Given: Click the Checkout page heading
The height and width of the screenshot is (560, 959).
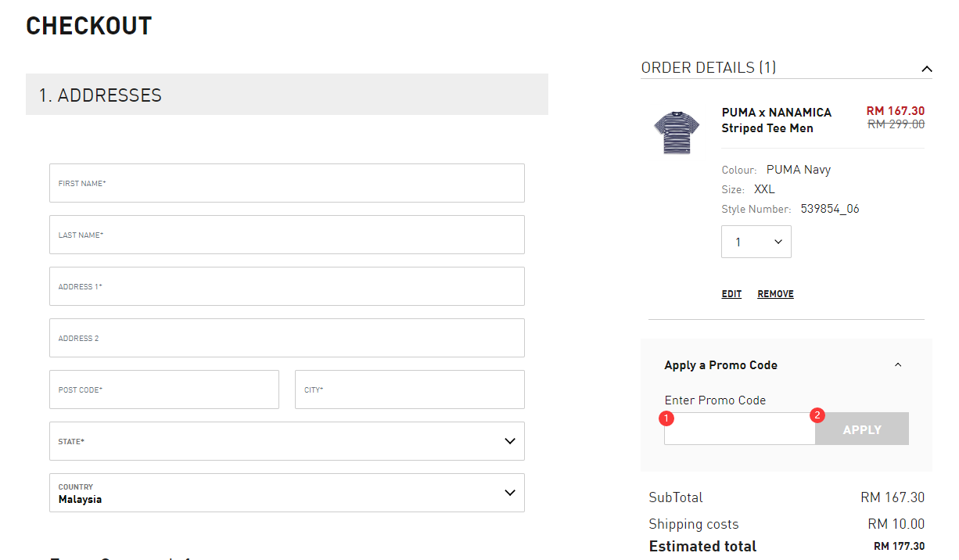Looking at the screenshot, I should tap(89, 26).
